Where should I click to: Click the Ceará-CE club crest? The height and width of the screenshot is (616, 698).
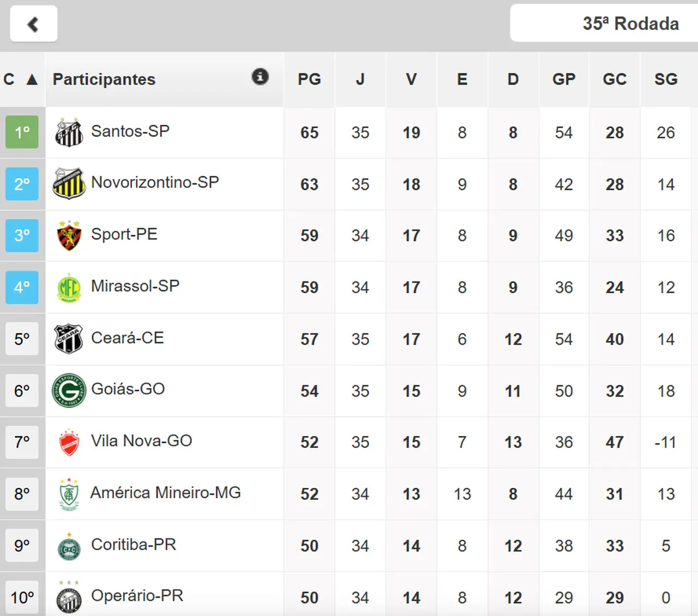pyautogui.click(x=69, y=339)
